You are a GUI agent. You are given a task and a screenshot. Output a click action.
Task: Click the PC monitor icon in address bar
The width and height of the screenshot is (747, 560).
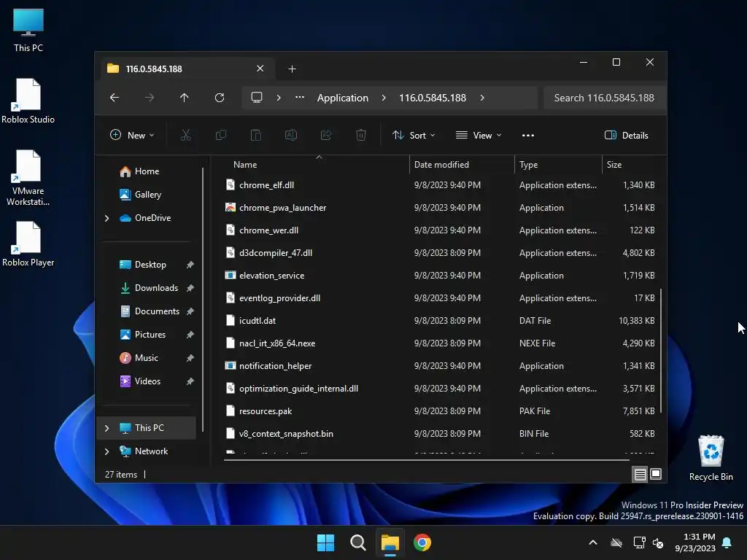tap(257, 98)
